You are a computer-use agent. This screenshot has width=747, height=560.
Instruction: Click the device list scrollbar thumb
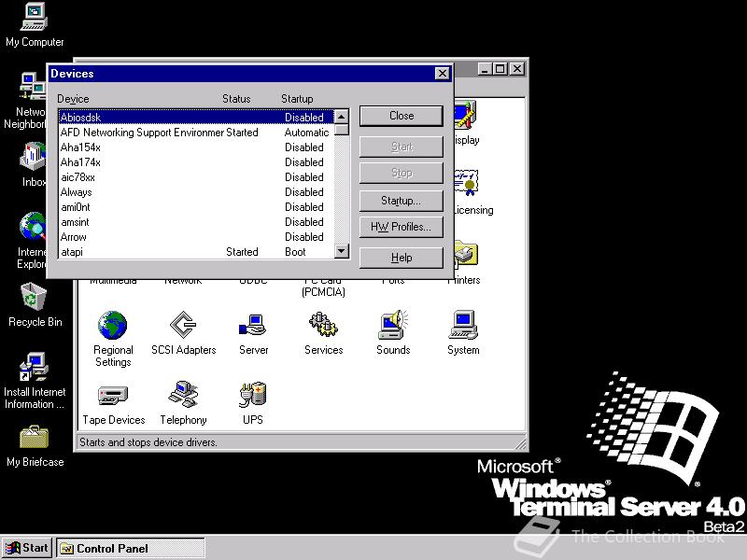pos(341,130)
